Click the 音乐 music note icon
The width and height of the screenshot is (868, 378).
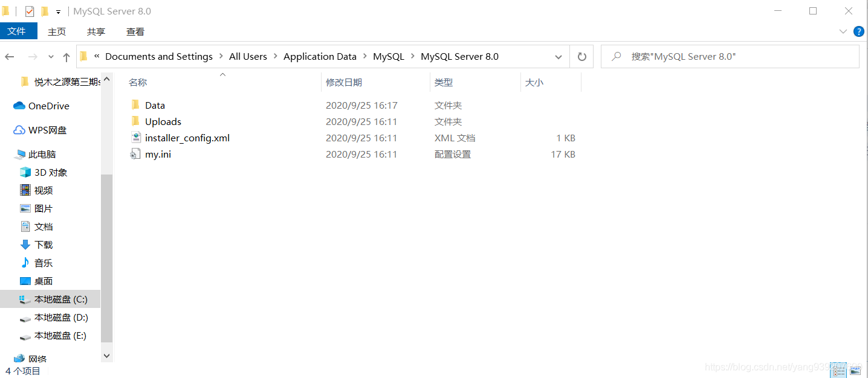coord(25,263)
